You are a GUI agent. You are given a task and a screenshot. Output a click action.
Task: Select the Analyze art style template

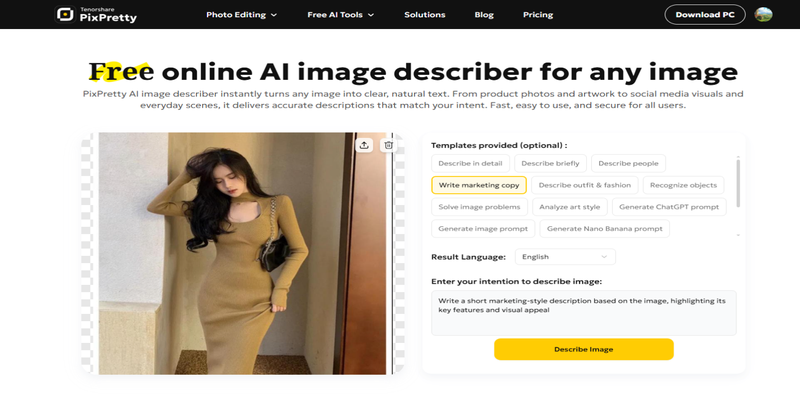pos(569,207)
